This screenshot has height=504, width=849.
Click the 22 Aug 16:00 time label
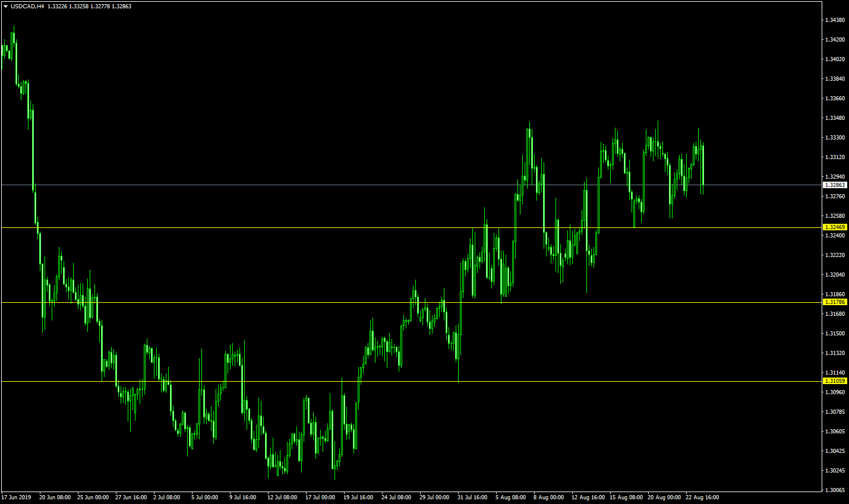[702, 497]
